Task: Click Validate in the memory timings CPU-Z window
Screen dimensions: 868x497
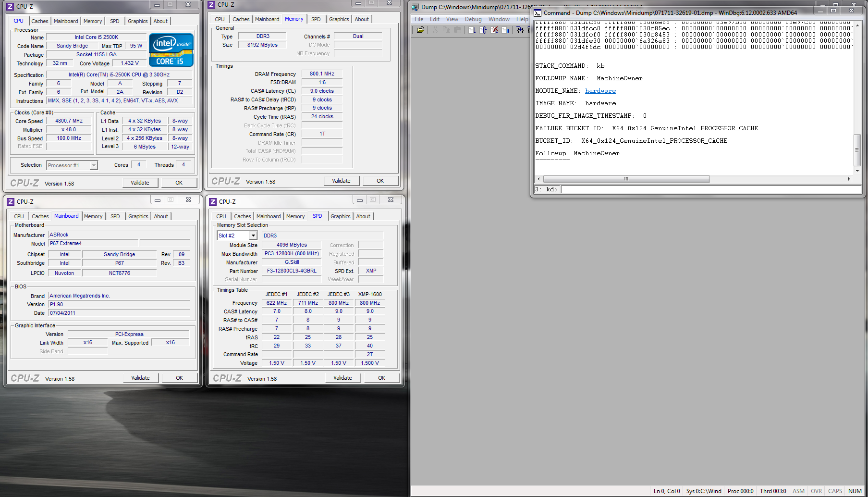Action: click(x=341, y=181)
